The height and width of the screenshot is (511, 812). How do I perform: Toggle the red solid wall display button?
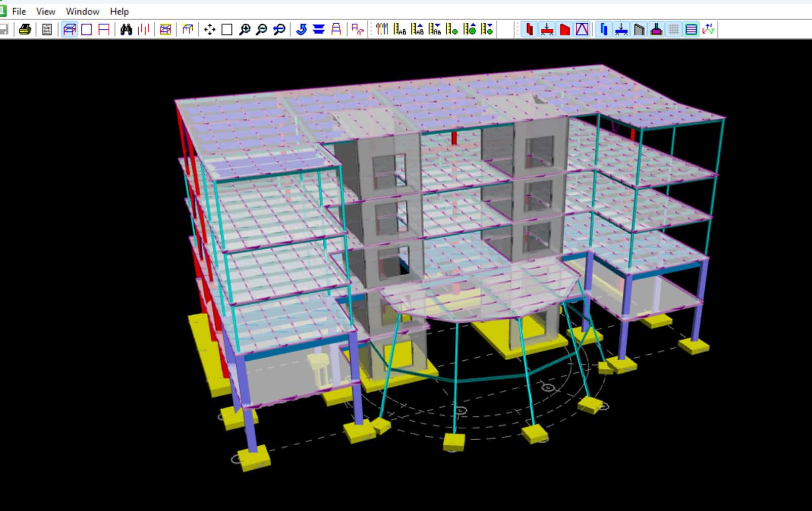click(565, 29)
